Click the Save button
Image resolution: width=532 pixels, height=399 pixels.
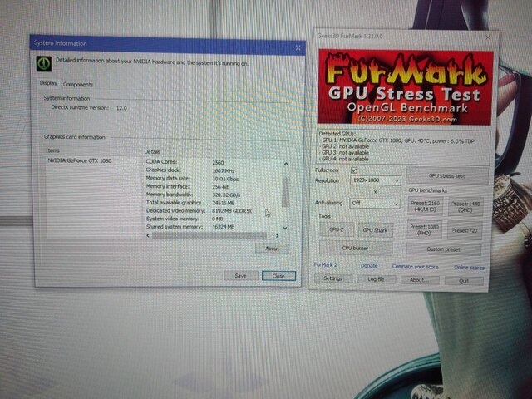[x=240, y=275]
